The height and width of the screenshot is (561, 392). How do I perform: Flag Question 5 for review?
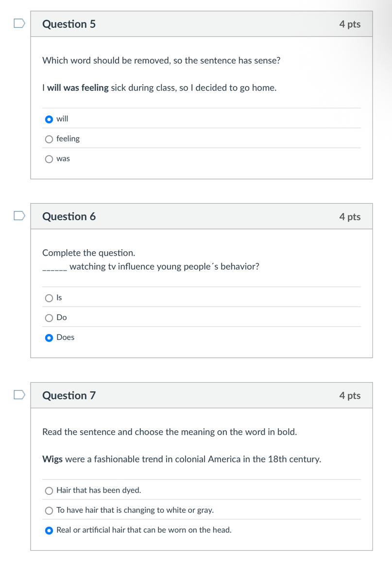[x=19, y=24]
